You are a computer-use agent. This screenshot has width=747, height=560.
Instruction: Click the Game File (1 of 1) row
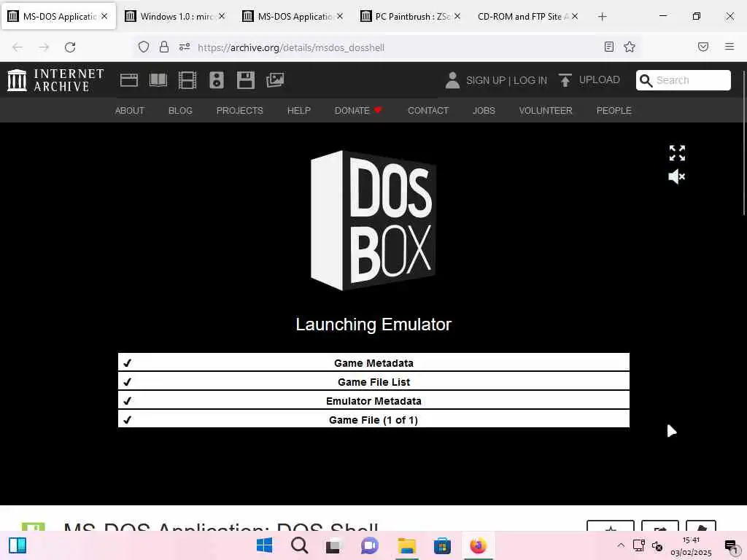click(373, 419)
